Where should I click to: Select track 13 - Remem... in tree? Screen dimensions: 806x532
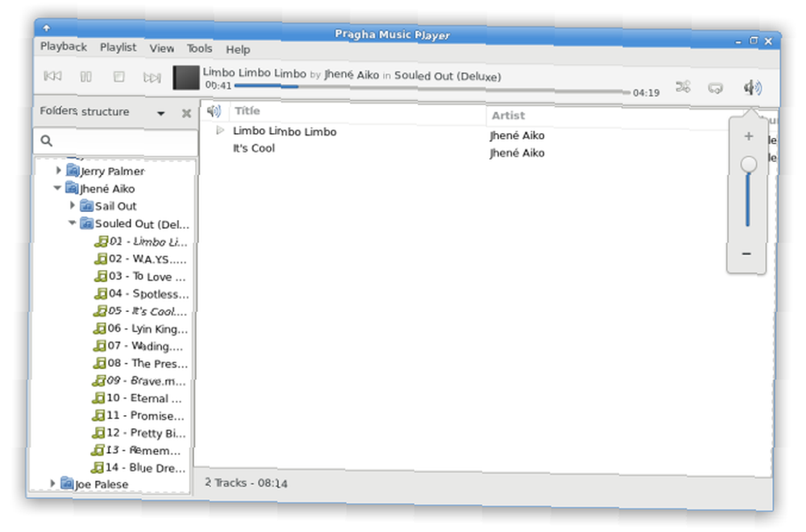(136, 451)
